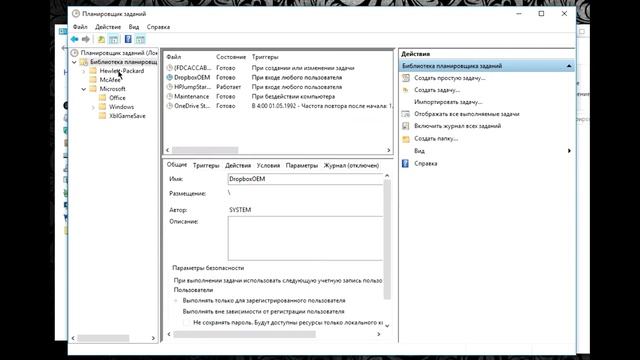Click the Hewlett-Packard folder icon
The width and height of the screenshot is (640, 360).
[93, 71]
